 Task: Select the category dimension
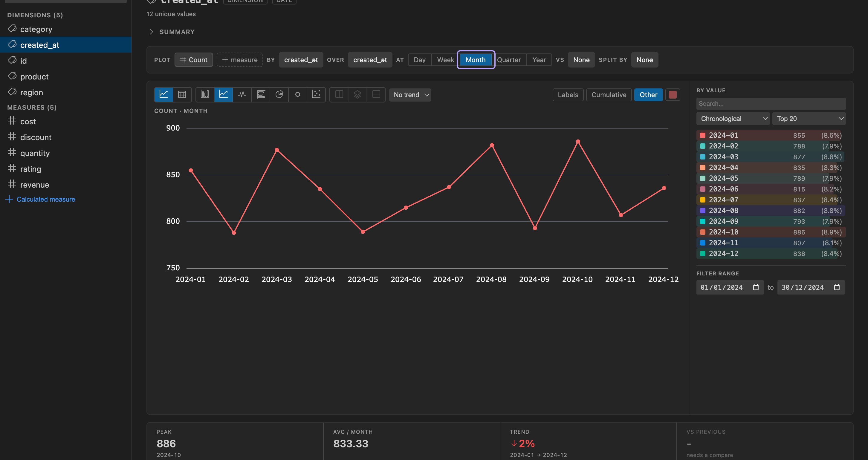point(66,29)
